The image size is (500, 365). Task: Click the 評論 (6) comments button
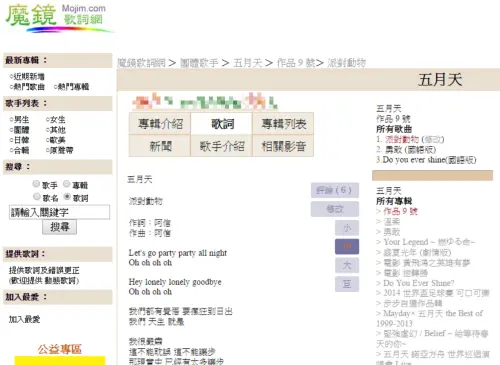tap(335, 190)
